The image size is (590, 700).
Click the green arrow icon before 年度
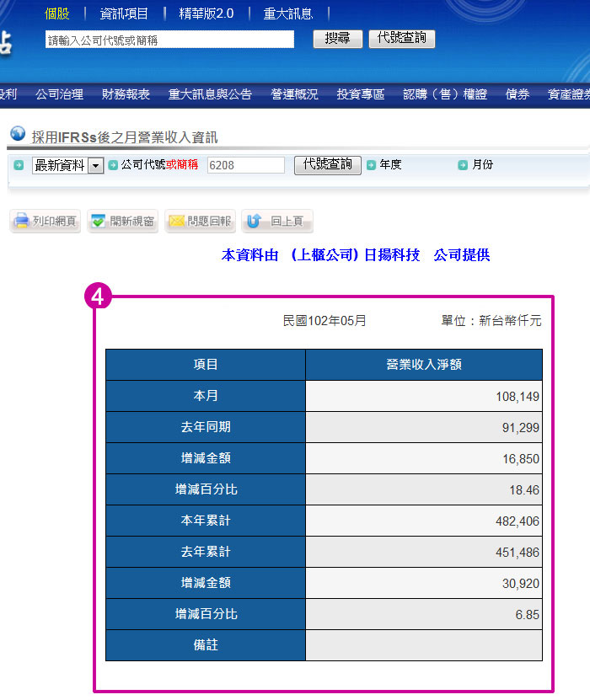click(x=371, y=165)
